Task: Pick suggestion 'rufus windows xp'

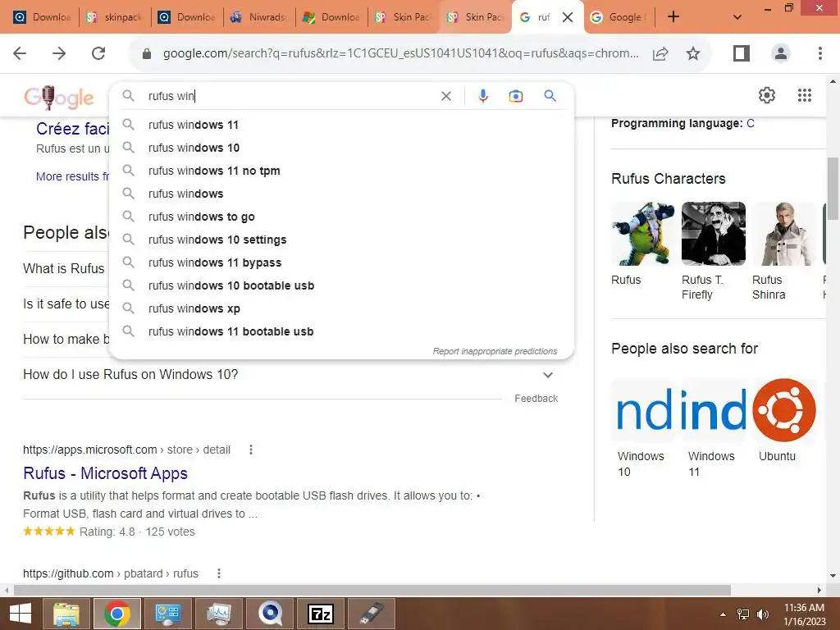Action: click(x=342, y=309)
